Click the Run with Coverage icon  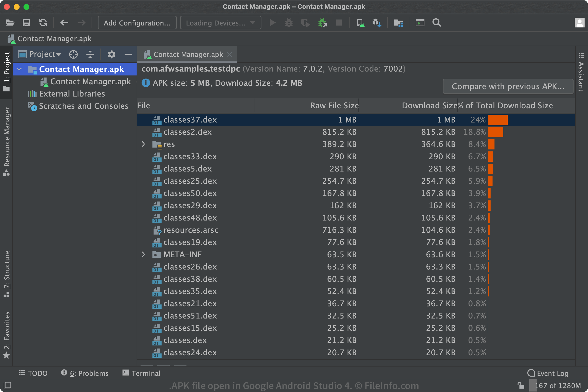click(306, 23)
